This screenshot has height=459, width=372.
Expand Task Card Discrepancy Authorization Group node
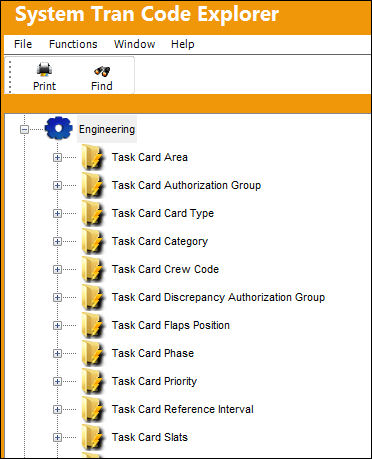click(x=57, y=297)
